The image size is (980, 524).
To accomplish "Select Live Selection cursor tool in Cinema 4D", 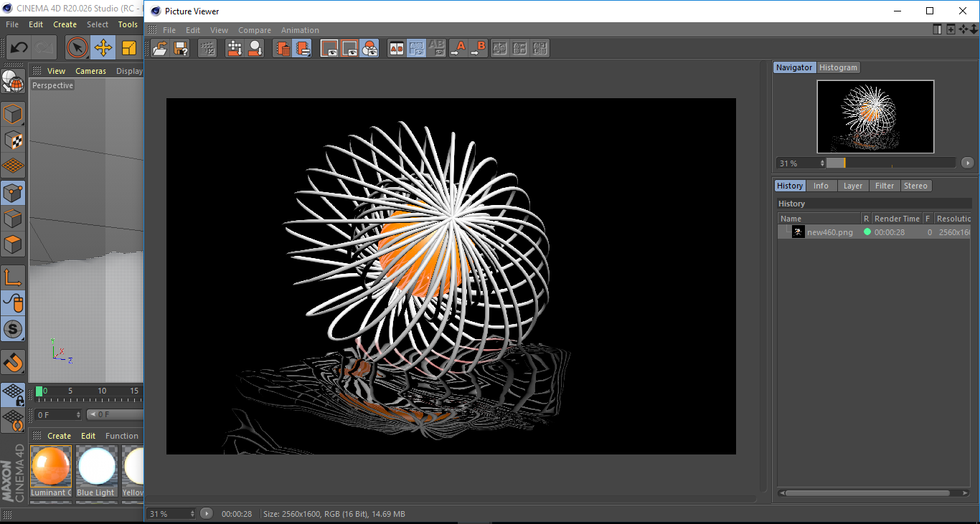I will point(77,48).
